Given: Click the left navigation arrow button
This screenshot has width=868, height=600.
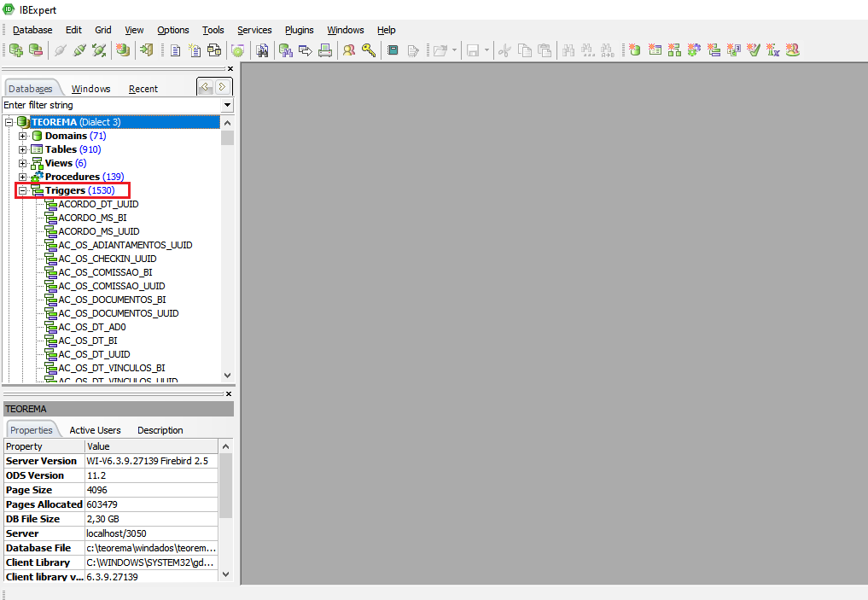Looking at the screenshot, I should coord(206,87).
